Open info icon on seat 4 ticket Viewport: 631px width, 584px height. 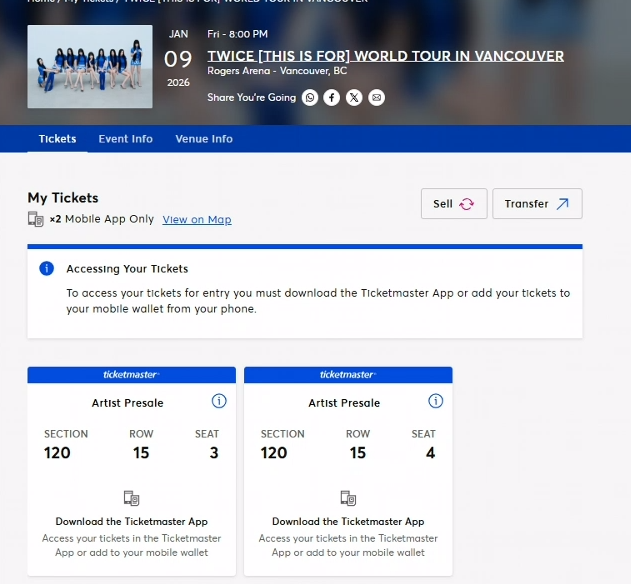pos(435,401)
